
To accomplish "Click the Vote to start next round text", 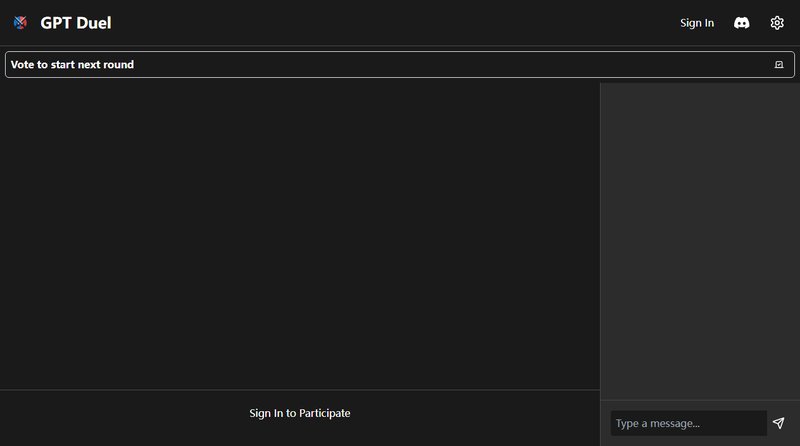I will point(72,65).
